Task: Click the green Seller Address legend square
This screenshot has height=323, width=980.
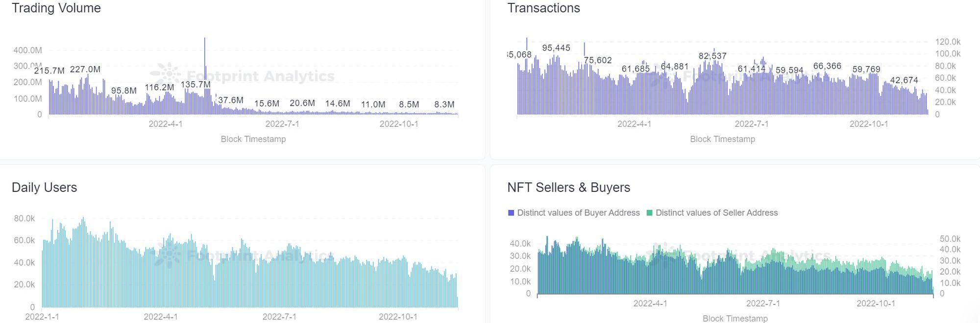Action: click(650, 213)
